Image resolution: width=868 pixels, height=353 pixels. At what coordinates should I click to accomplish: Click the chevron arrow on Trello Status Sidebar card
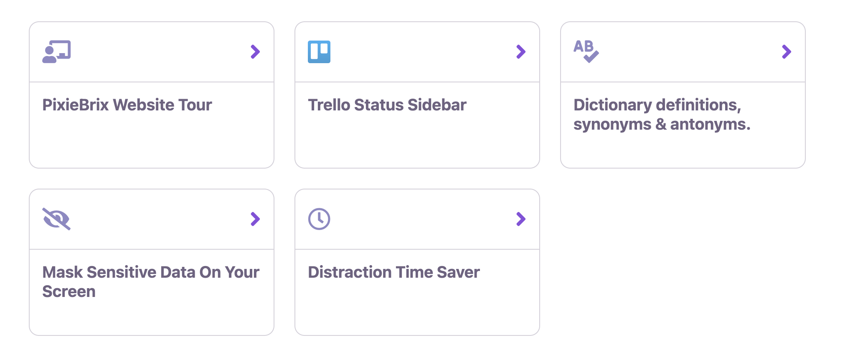(x=521, y=52)
